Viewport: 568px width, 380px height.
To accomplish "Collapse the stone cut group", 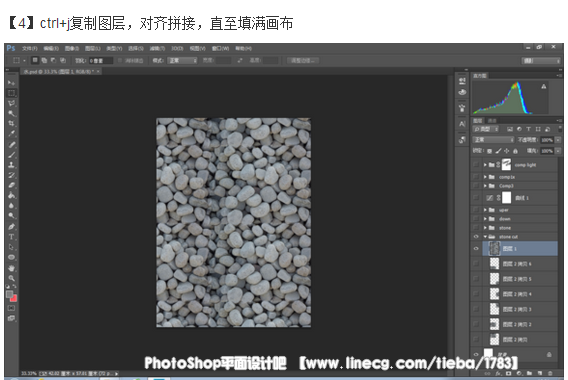I will point(485,237).
